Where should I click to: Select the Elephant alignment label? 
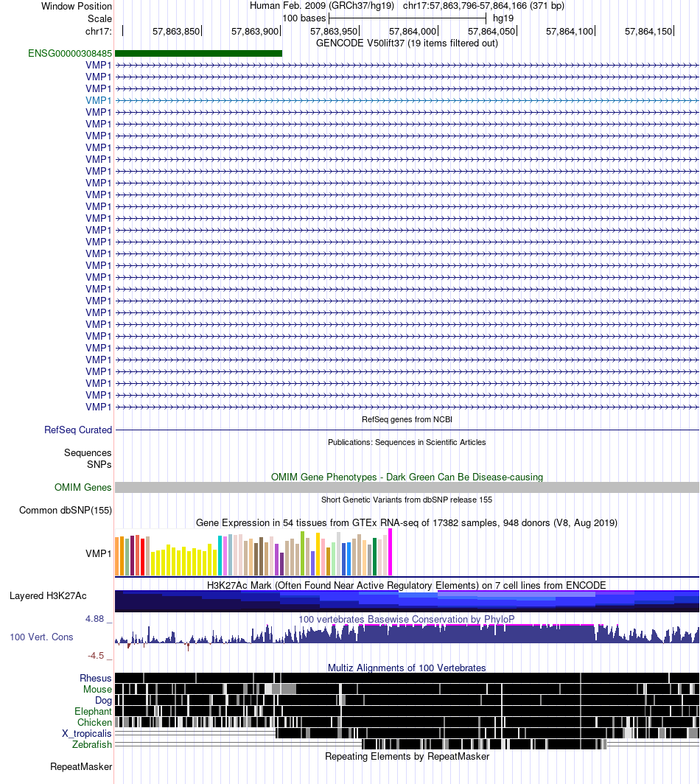[x=93, y=712]
